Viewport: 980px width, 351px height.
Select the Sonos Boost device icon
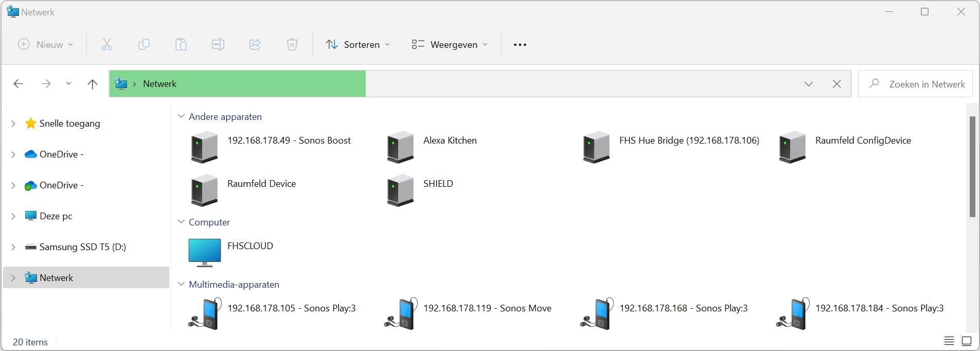(x=204, y=147)
